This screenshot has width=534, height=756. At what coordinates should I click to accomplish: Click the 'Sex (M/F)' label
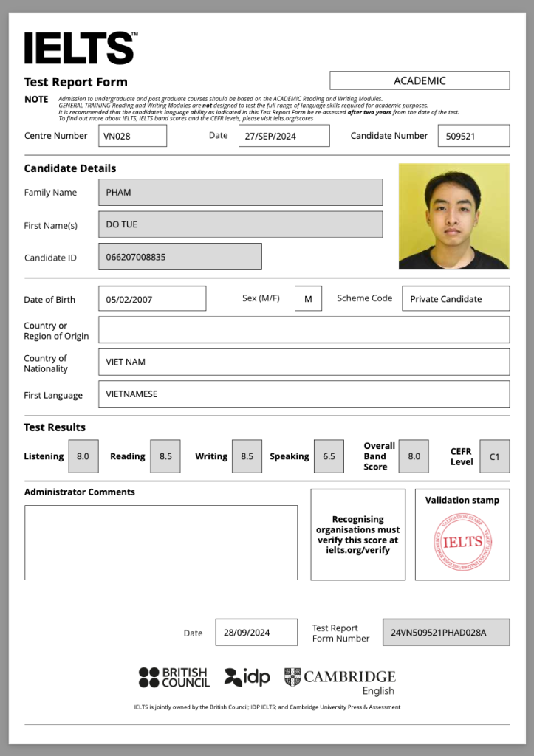[261, 298]
